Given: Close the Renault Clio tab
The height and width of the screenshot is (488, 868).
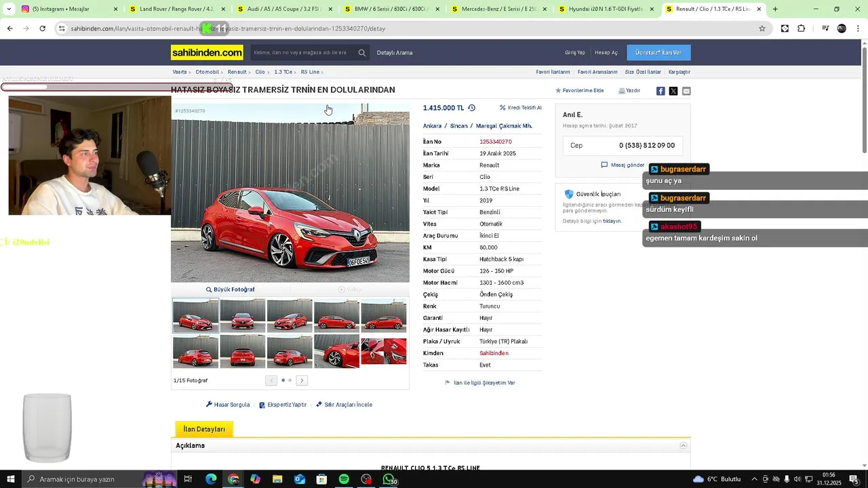Looking at the screenshot, I should coord(759,9).
